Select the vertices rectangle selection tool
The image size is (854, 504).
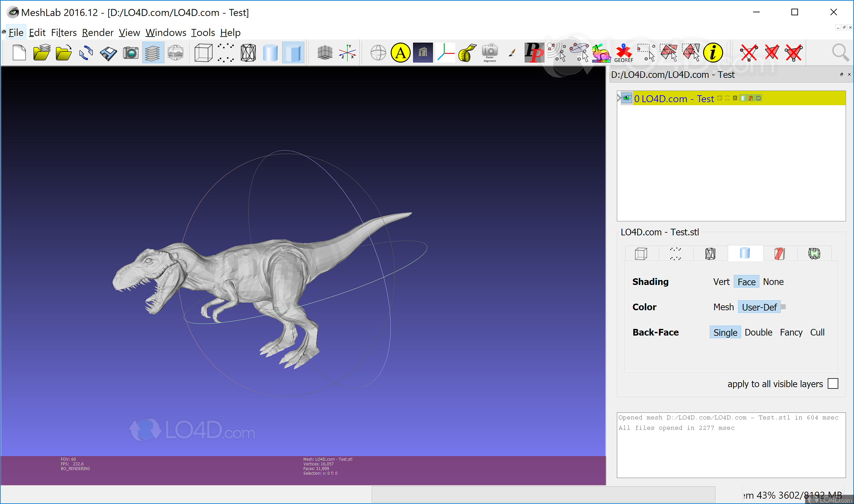pyautogui.click(x=646, y=53)
